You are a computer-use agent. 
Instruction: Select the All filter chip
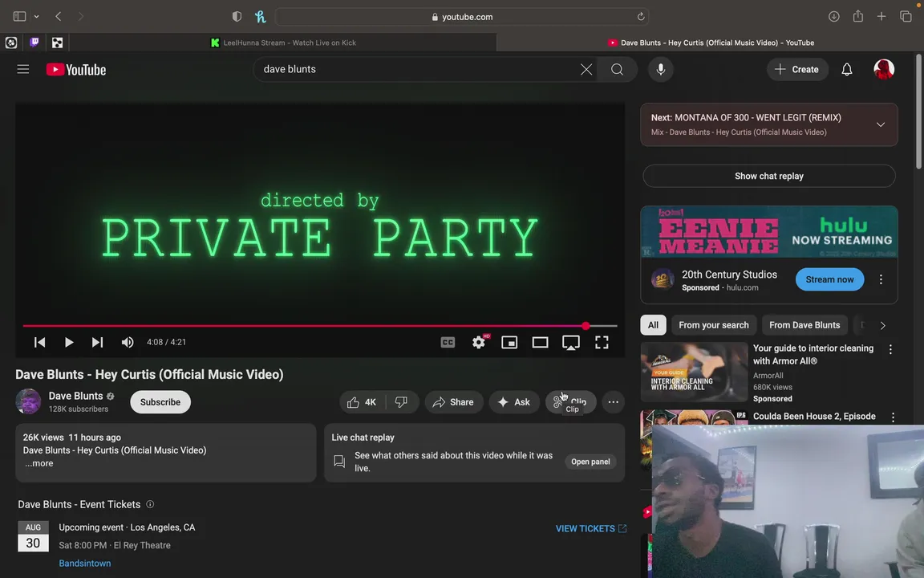[653, 325]
